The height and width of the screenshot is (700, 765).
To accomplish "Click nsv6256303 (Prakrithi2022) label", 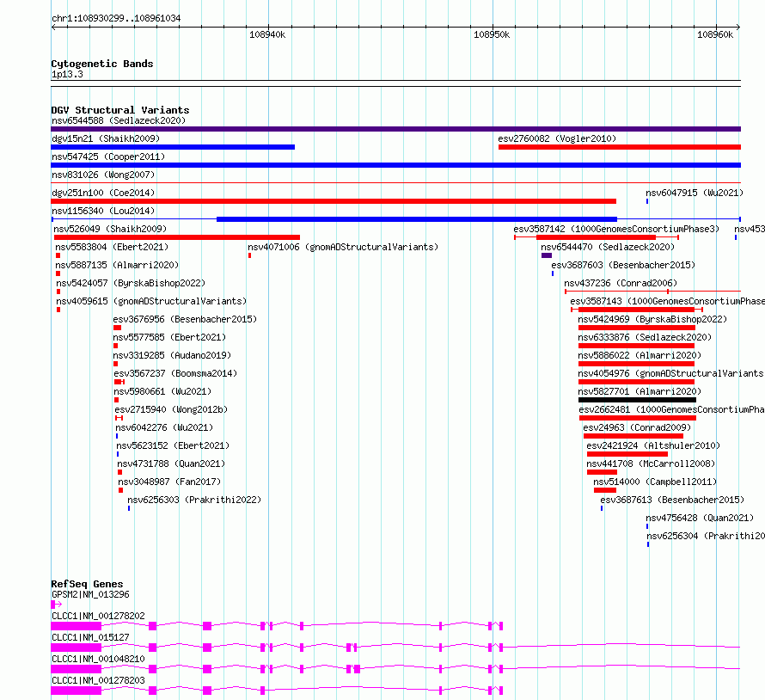I will pos(194,500).
